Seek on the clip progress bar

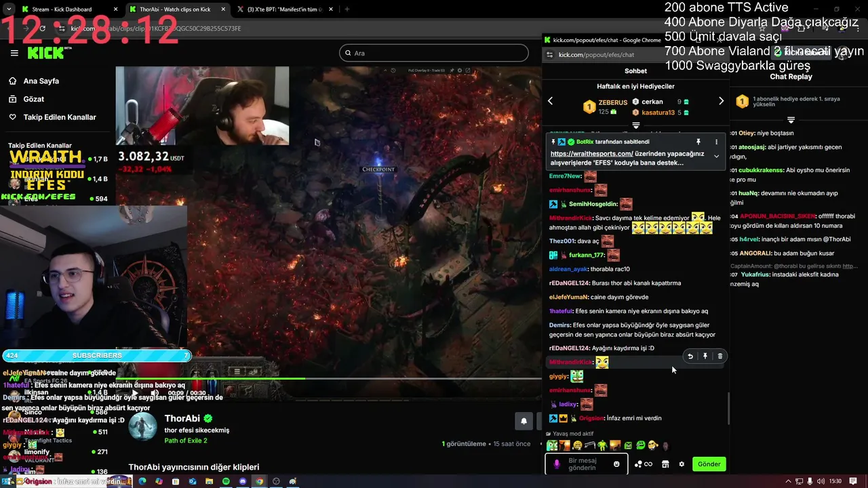pyautogui.click(x=329, y=379)
